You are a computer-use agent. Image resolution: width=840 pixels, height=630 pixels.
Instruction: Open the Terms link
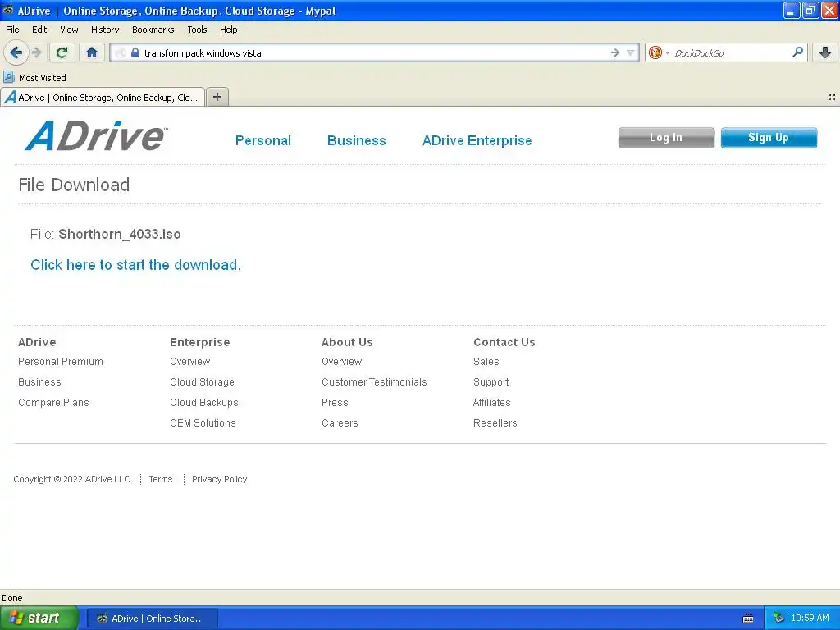(161, 479)
